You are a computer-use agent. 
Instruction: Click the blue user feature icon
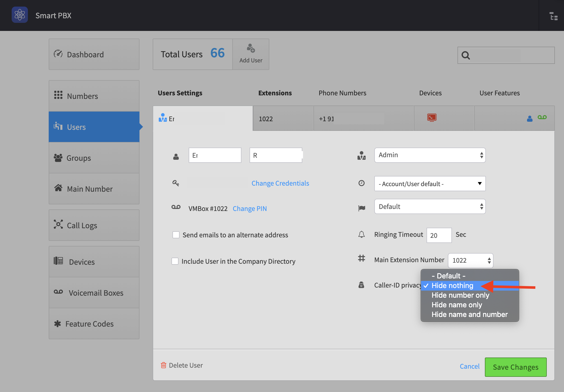(530, 118)
